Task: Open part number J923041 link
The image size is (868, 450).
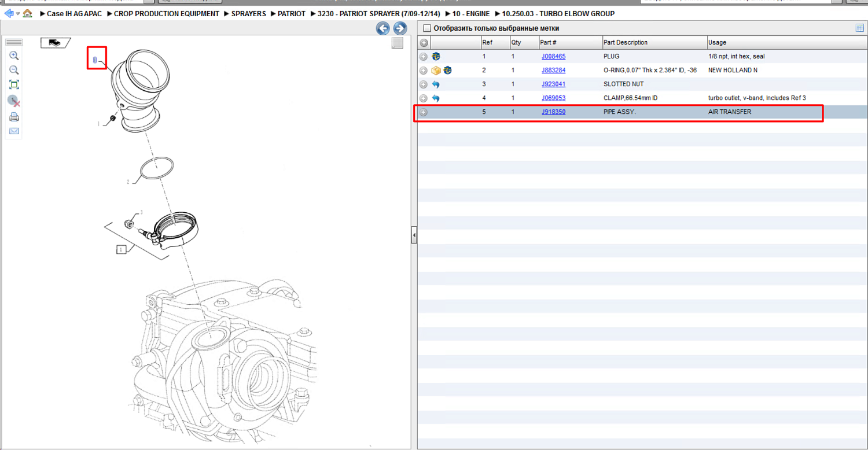Action: [553, 84]
